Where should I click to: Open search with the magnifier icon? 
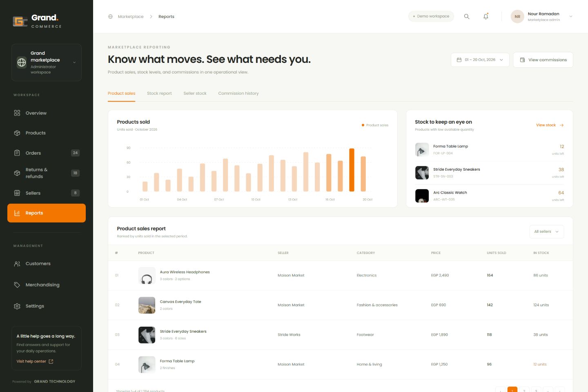[467, 16]
